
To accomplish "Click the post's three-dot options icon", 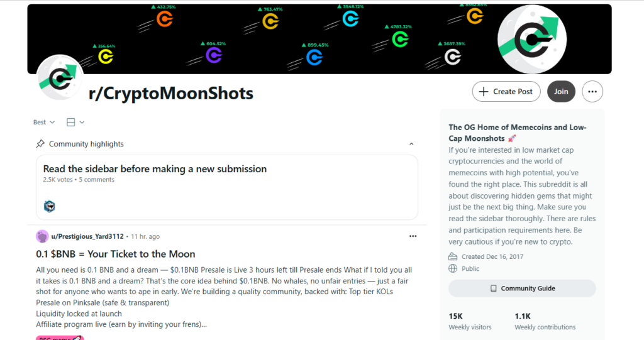I will point(413,236).
